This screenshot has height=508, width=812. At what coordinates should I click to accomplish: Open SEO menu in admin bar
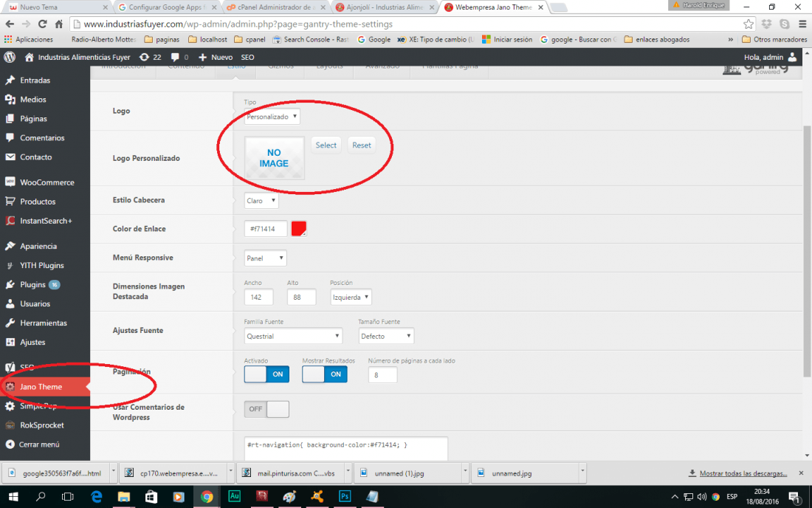[x=247, y=57]
